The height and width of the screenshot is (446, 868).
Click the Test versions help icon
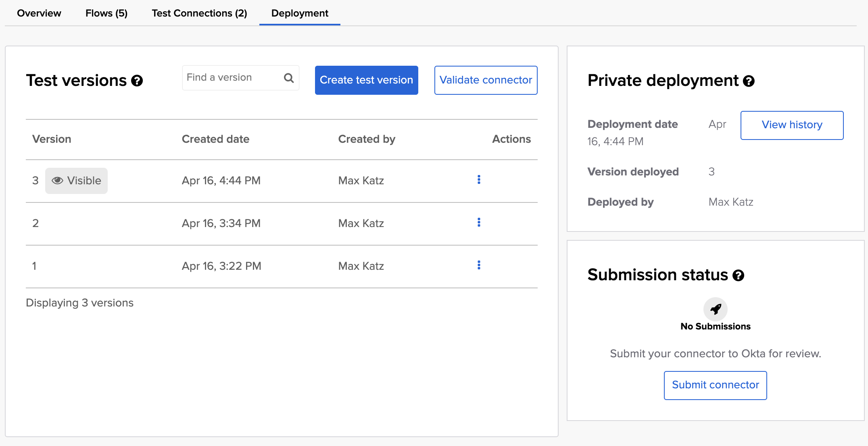(x=137, y=81)
